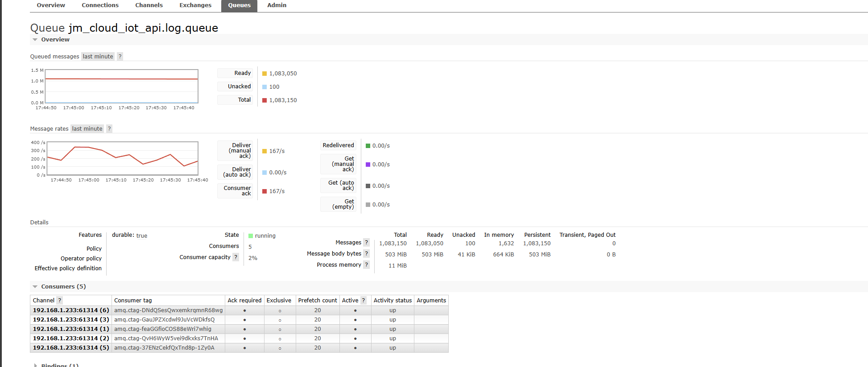Click help icon beside Message rates
The width and height of the screenshot is (868, 367).
coord(109,129)
